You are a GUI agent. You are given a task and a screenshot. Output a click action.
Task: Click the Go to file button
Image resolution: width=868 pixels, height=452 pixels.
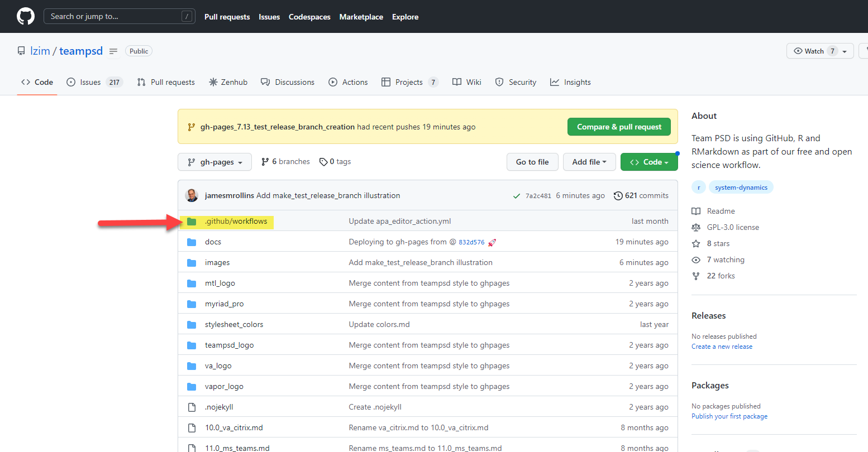(532, 162)
